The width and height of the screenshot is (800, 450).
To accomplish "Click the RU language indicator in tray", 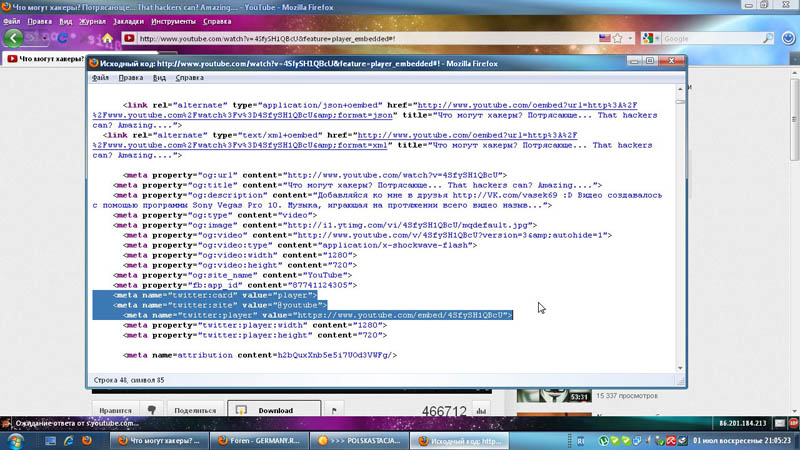I will [x=581, y=441].
